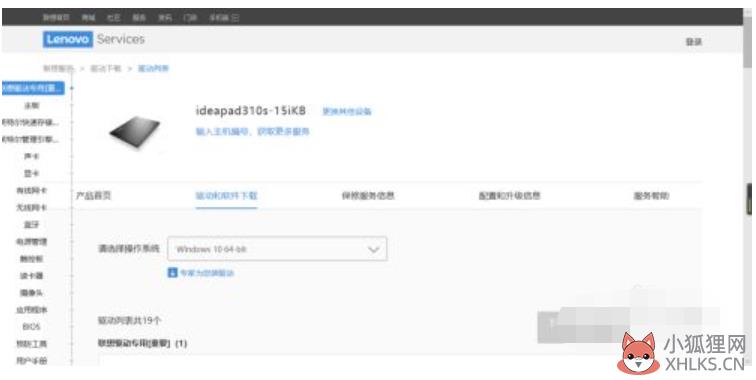Select BIOS in the driver category sidebar
Viewport: 756px width, 380px height.
(x=32, y=327)
